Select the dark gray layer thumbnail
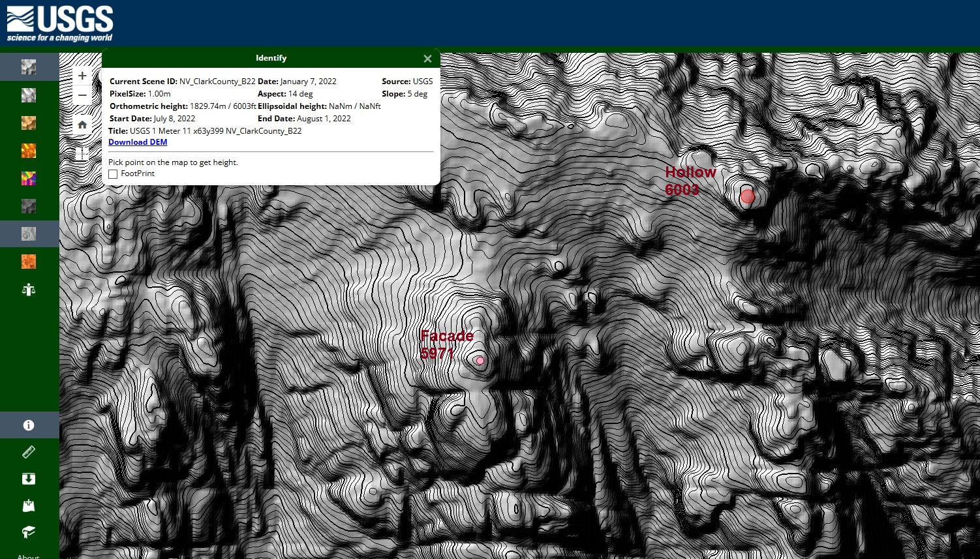Screen dimensions: 980x559 click(29, 206)
